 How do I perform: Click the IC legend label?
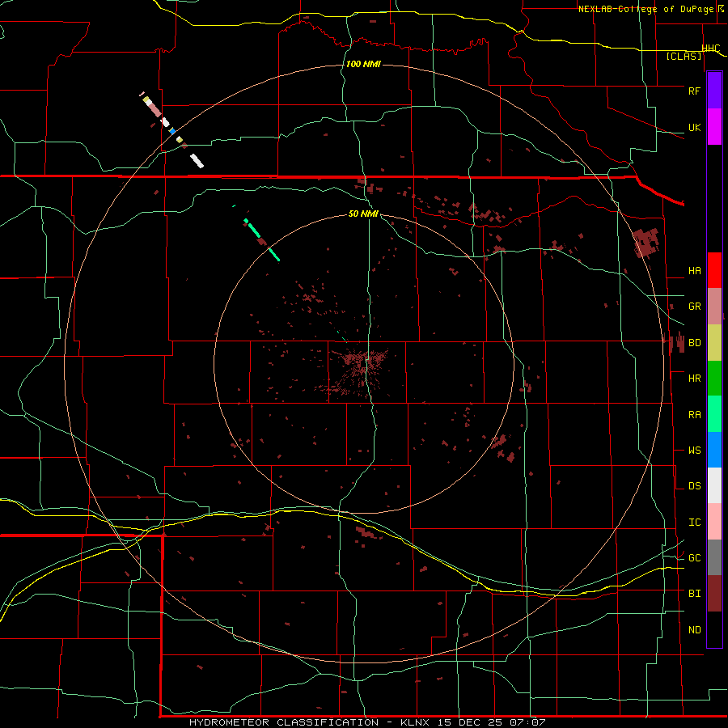(694, 522)
